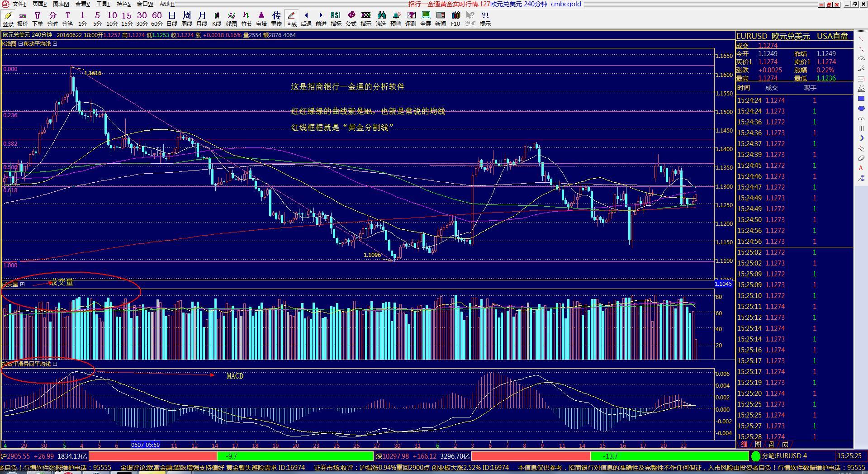Select the 30分 period button
The width and height of the screenshot is (868, 474).
click(142, 19)
